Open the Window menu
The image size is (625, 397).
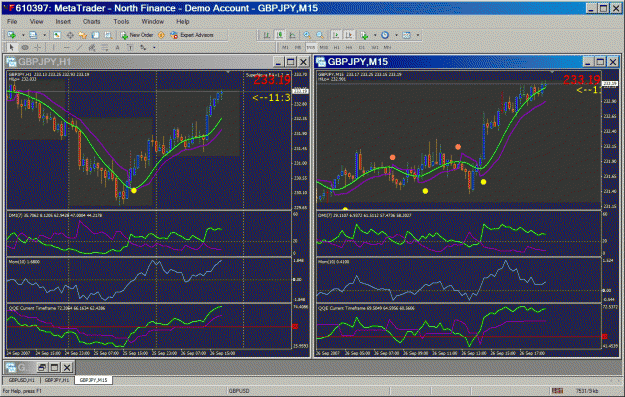(x=153, y=22)
